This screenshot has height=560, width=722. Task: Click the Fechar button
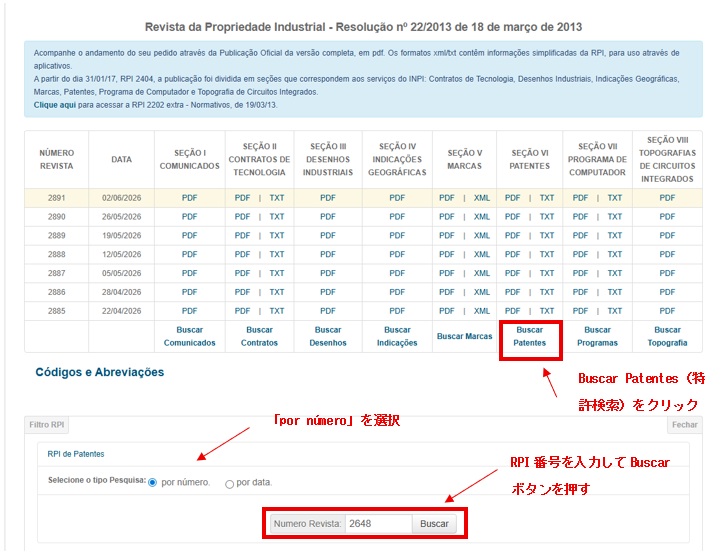click(x=685, y=425)
